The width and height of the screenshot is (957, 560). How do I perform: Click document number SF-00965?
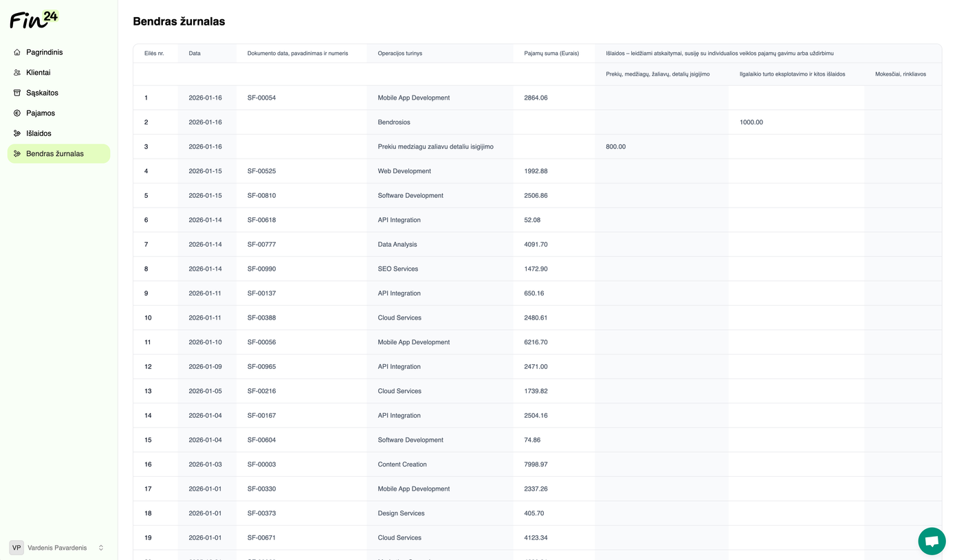261,366
